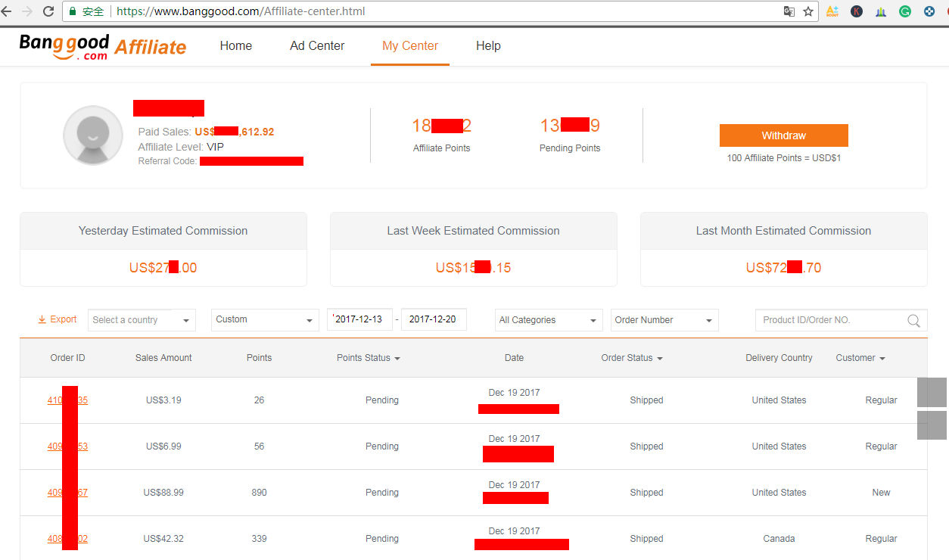
Task: Open the blue-green peaks extension icon
Action: (x=881, y=11)
